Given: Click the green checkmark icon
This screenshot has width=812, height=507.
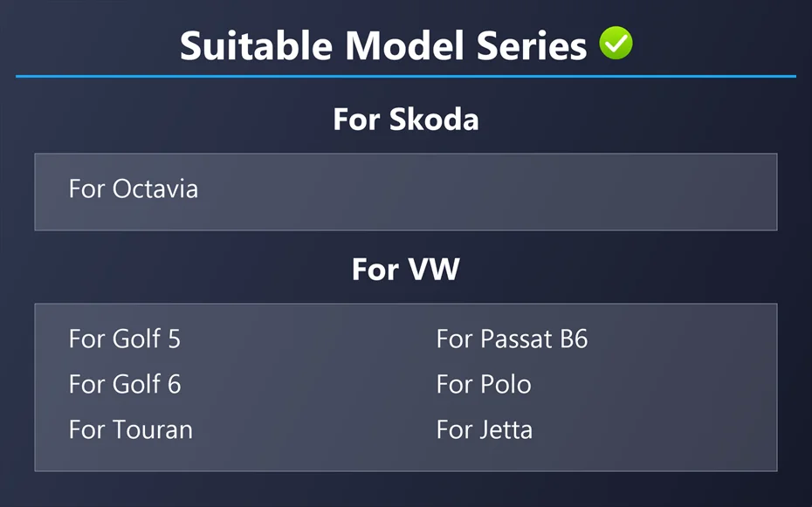Looking at the screenshot, I should point(616,43).
